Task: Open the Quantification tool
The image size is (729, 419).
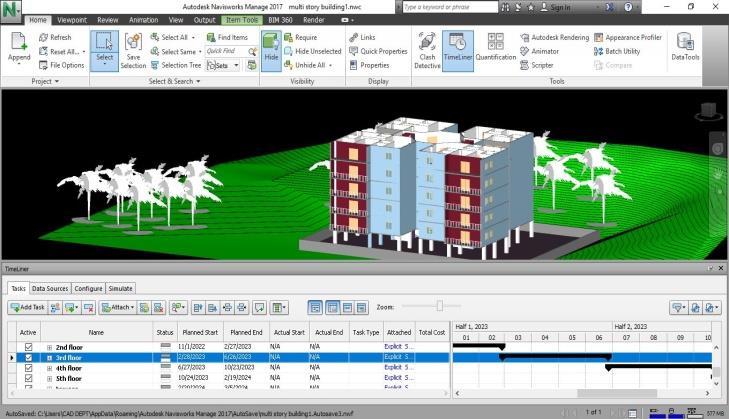Action: [496, 47]
